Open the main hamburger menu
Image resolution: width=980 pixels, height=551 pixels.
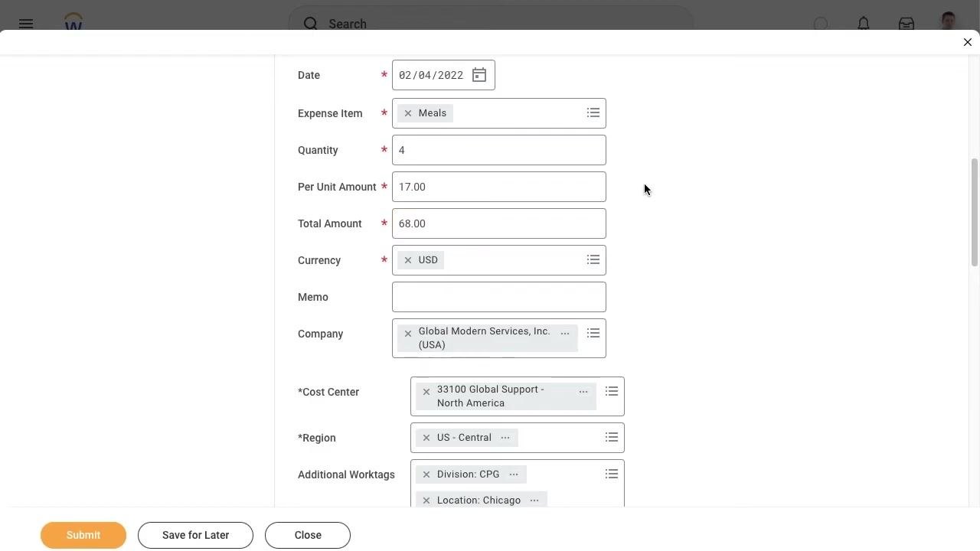(26, 23)
